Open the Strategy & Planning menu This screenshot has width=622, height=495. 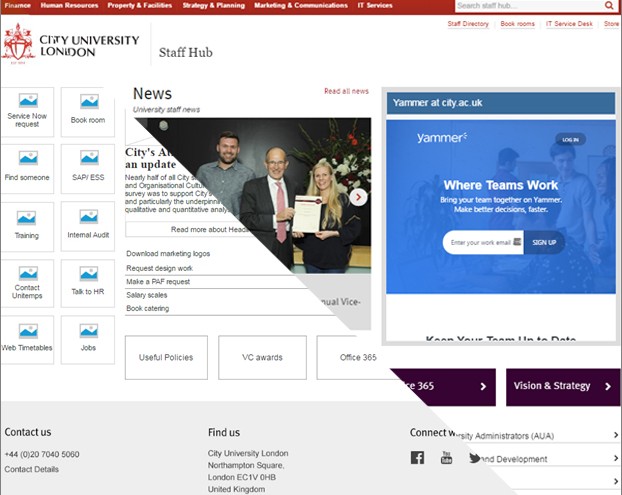(x=213, y=6)
